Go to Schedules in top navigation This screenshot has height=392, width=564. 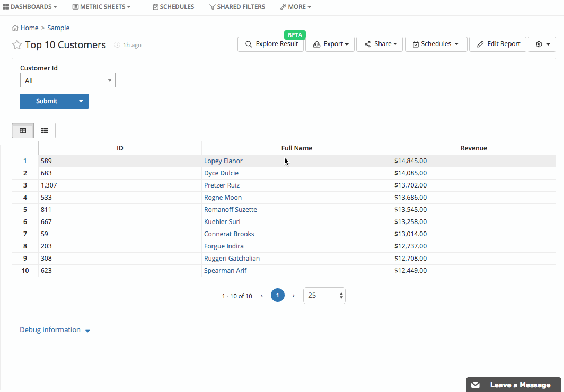click(x=173, y=7)
